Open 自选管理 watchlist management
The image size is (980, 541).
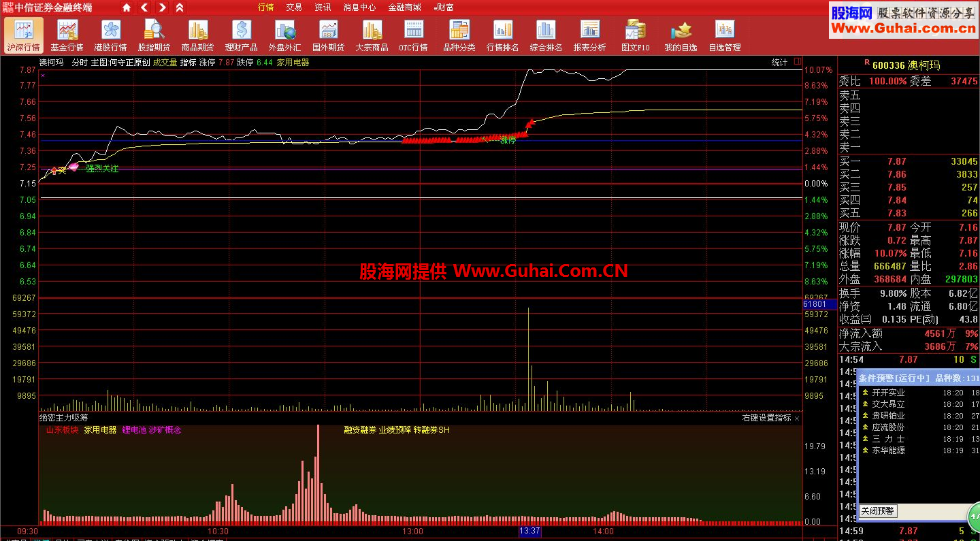pos(724,35)
